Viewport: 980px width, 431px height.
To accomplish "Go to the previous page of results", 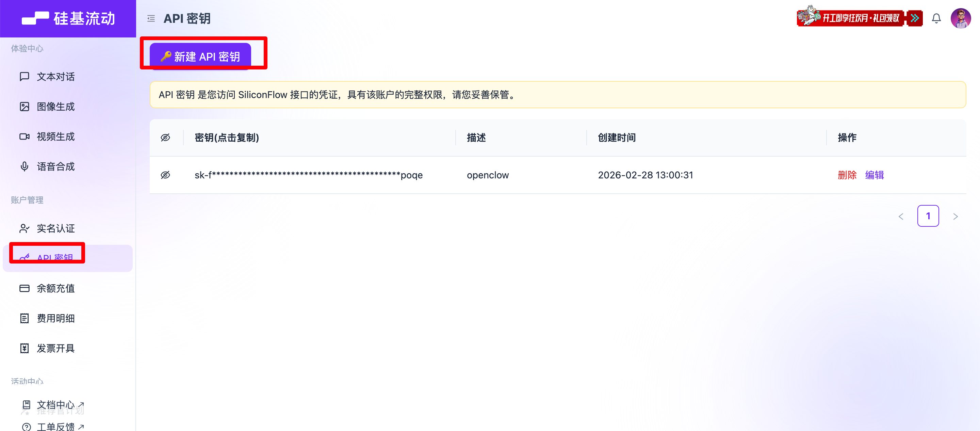I will click(x=901, y=216).
